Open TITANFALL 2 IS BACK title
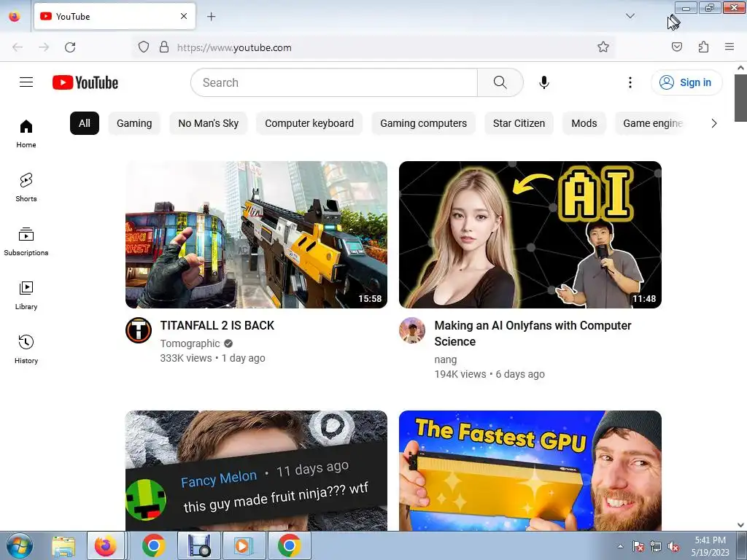 [217, 325]
